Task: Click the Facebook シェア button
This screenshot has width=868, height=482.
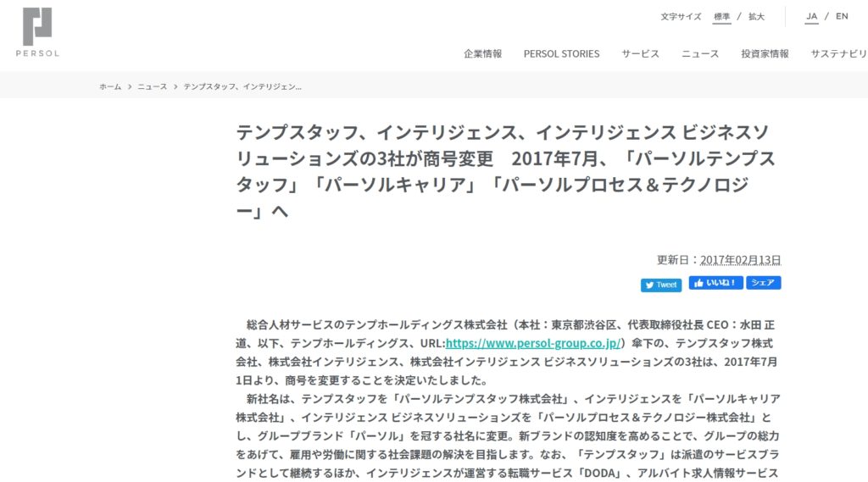Action: click(764, 283)
